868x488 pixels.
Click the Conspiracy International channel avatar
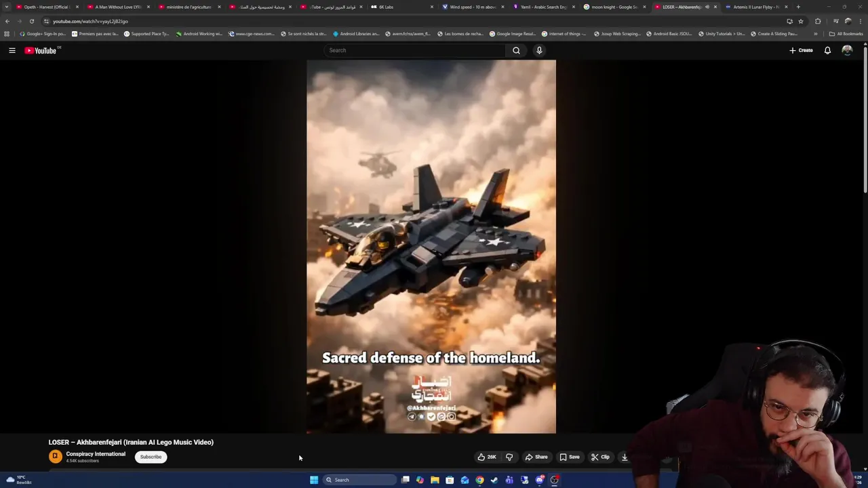tap(56, 457)
